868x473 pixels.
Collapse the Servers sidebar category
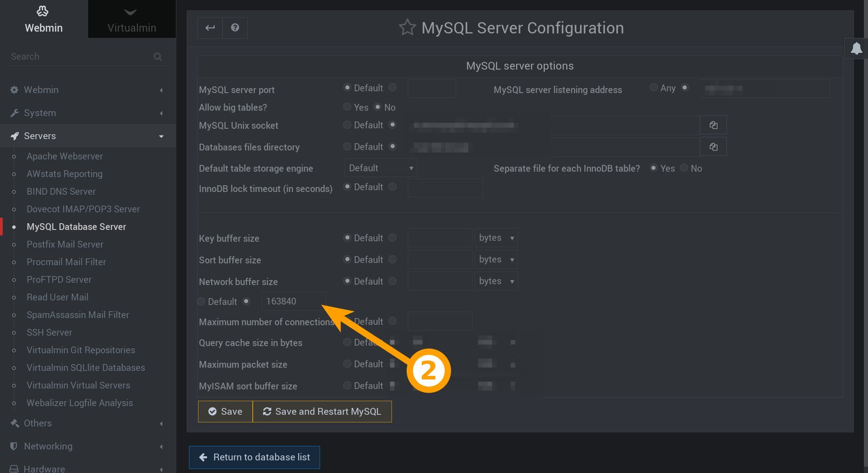(x=88, y=136)
